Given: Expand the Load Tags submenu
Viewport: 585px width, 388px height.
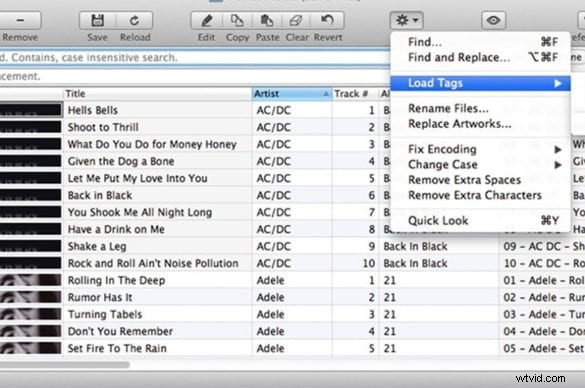Looking at the screenshot, I should point(480,83).
